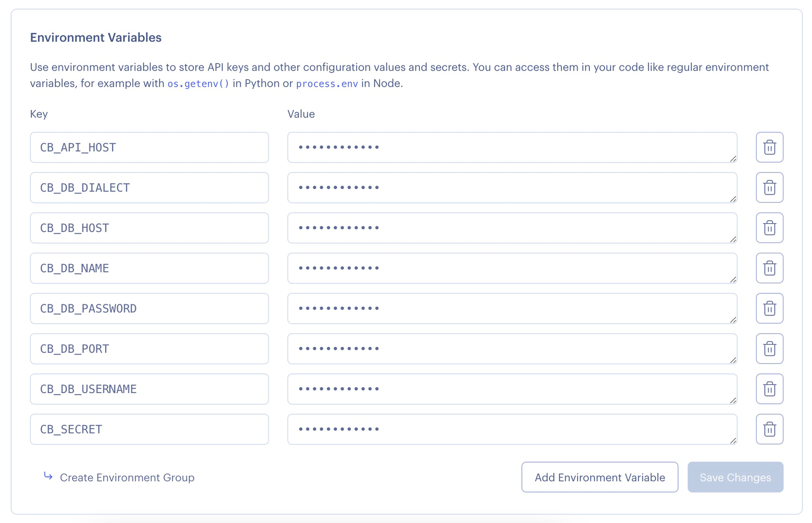
Task: Delete the CB_DB_USERNAME environment variable
Action: click(769, 389)
